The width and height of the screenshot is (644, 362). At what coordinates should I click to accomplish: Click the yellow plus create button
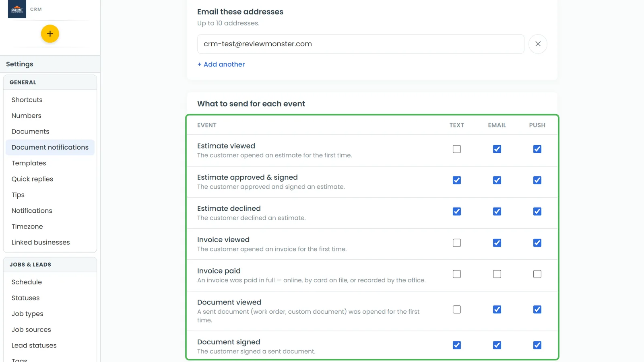coord(50,34)
